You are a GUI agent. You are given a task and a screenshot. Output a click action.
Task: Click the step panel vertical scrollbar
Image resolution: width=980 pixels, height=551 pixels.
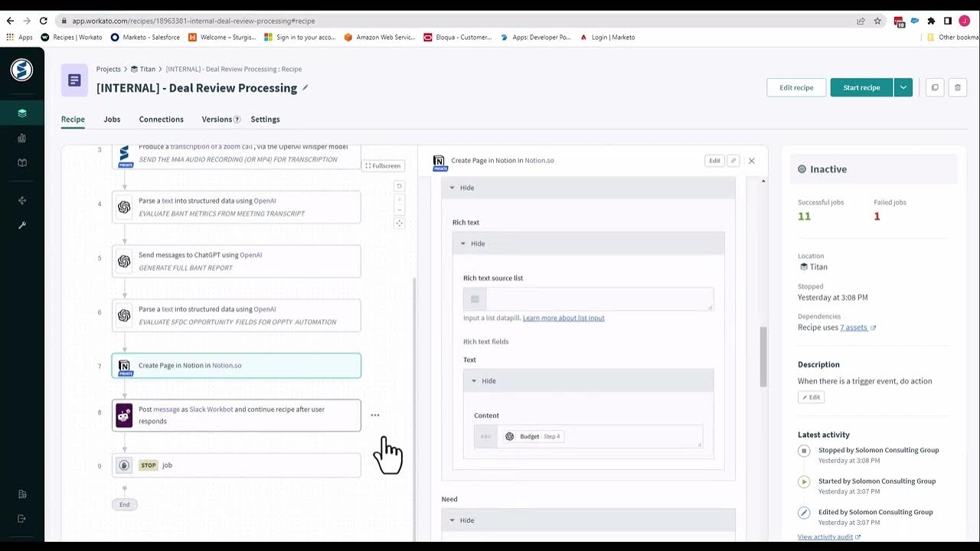(x=763, y=357)
